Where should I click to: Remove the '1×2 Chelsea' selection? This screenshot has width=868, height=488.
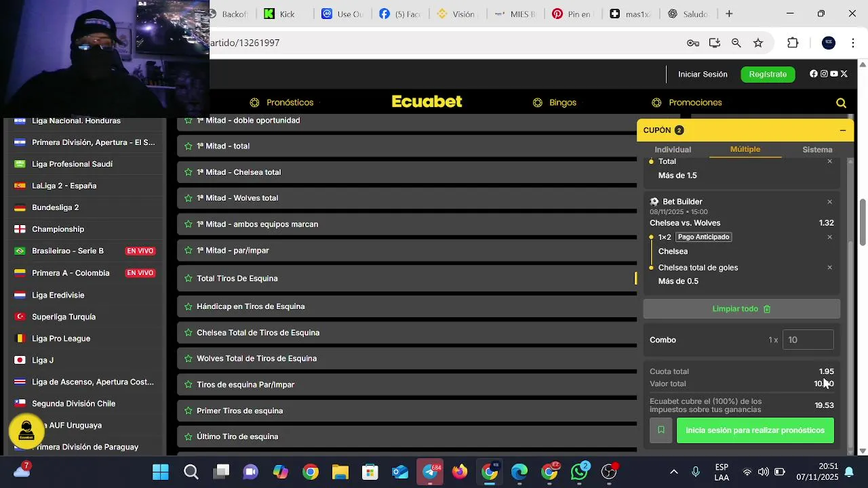829,237
